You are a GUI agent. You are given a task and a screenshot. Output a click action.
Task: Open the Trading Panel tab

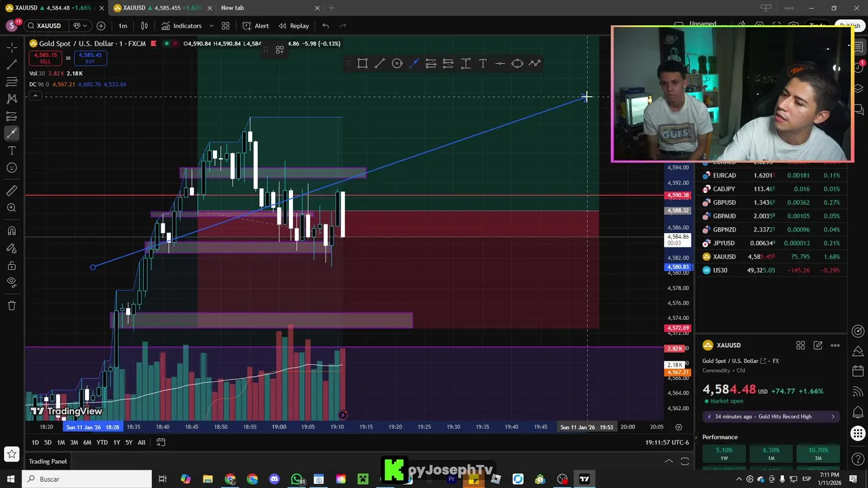click(47, 462)
